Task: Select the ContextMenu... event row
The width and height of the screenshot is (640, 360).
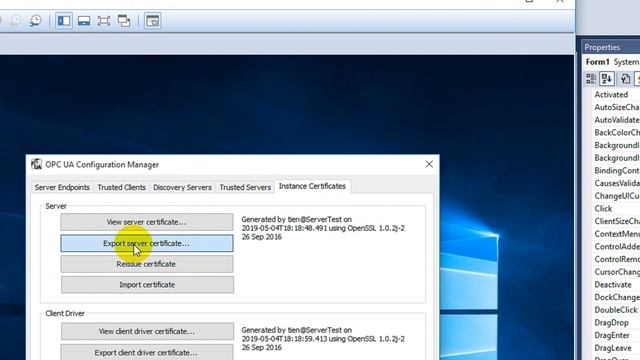Action: pyautogui.click(x=616, y=233)
